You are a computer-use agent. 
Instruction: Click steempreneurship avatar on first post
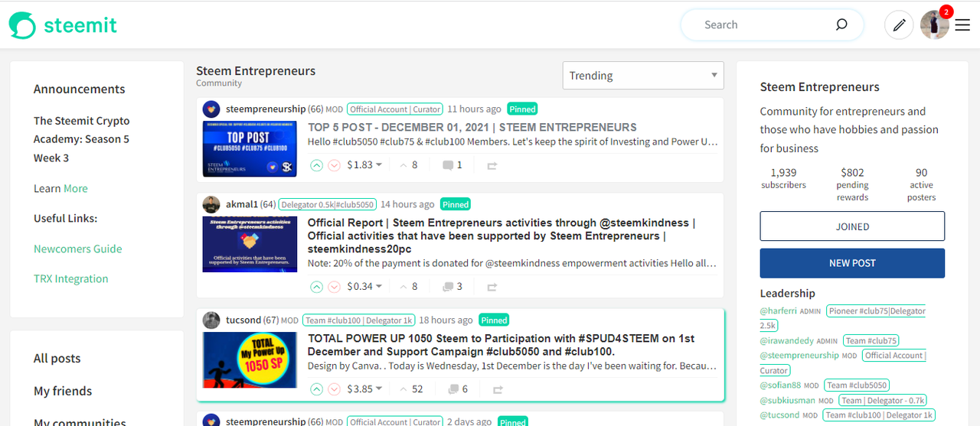point(211,109)
